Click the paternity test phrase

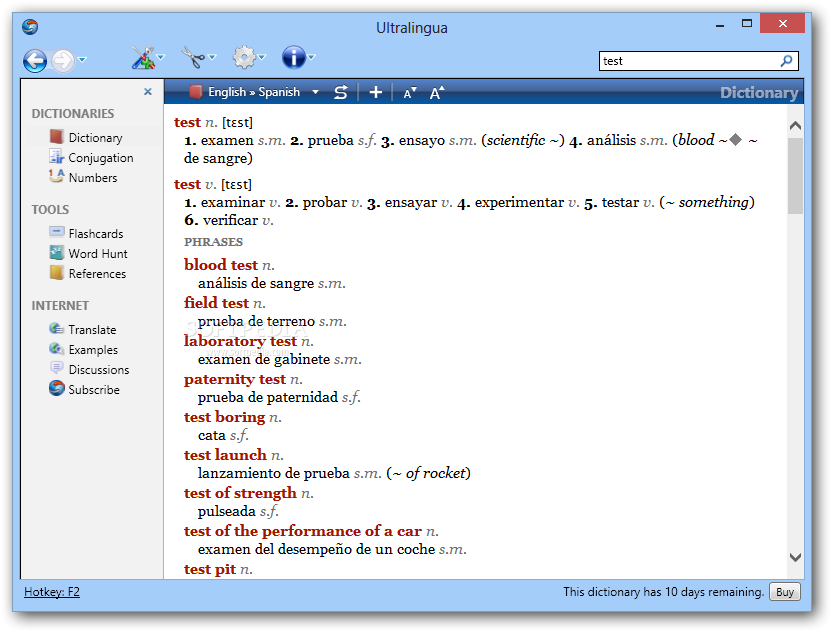[235, 379]
